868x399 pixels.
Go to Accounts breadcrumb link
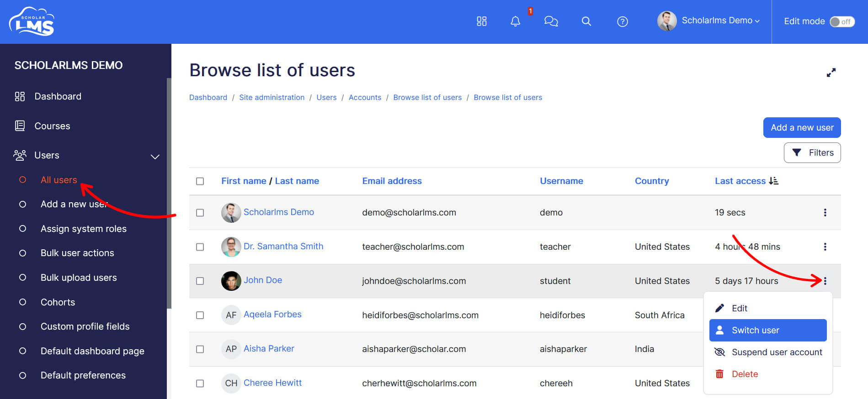pyautogui.click(x=365, y=97)
